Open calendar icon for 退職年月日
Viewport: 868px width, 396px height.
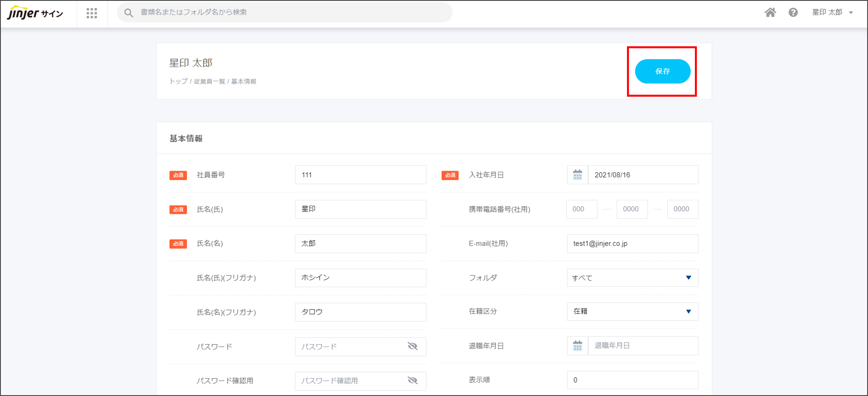coord(577,346)
